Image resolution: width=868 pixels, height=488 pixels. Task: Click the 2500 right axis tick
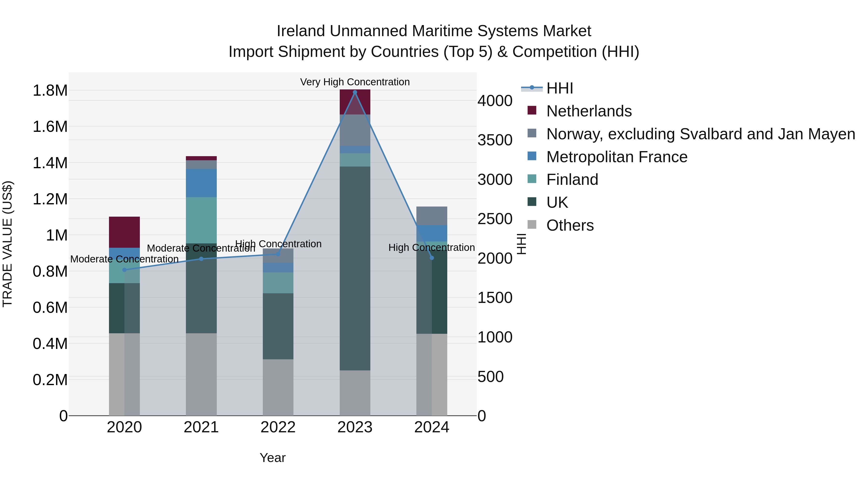[495, 219]
